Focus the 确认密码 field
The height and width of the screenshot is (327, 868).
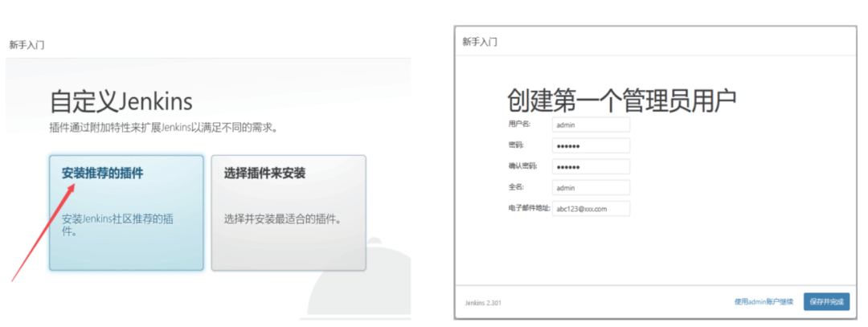591,166
